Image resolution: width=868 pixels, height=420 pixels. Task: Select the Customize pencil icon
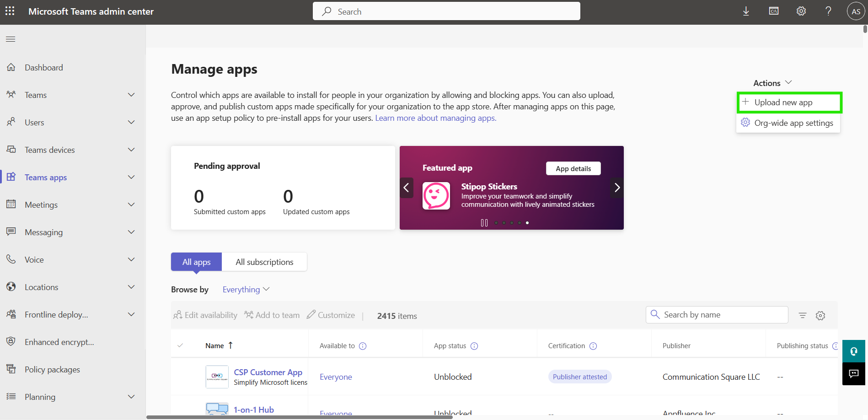pos(311,315)
